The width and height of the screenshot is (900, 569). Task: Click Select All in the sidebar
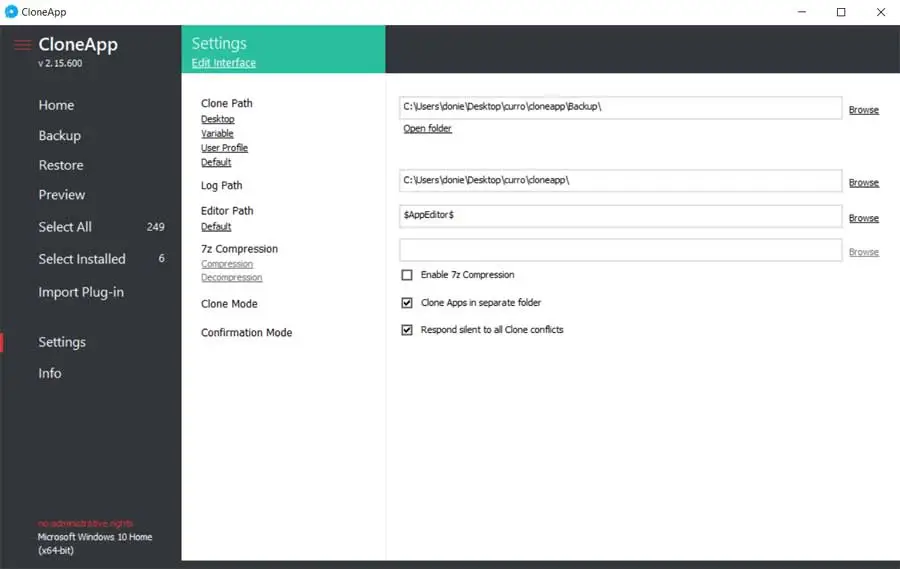click(x=65, y=227)
